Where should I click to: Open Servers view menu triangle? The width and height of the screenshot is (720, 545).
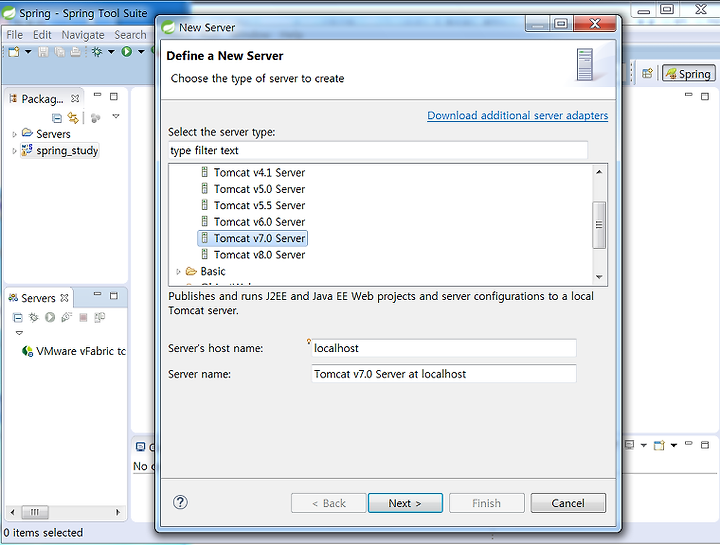pos(19,333)
